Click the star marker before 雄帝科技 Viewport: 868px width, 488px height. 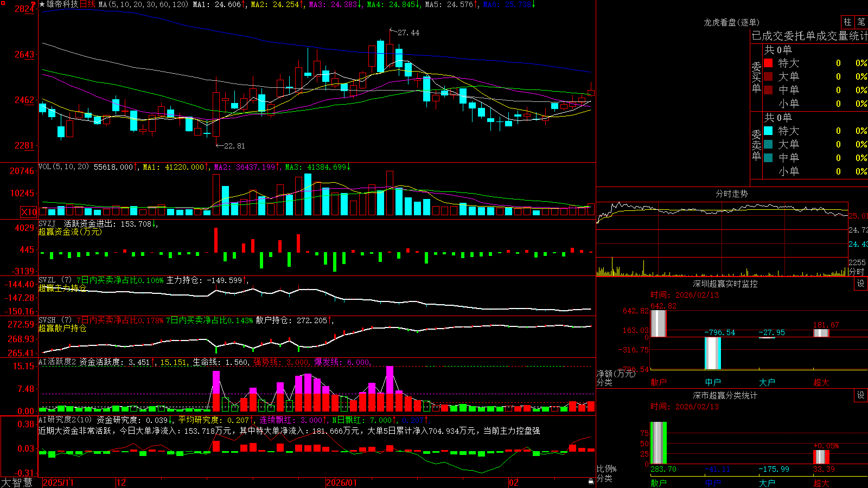click(42, 4)
